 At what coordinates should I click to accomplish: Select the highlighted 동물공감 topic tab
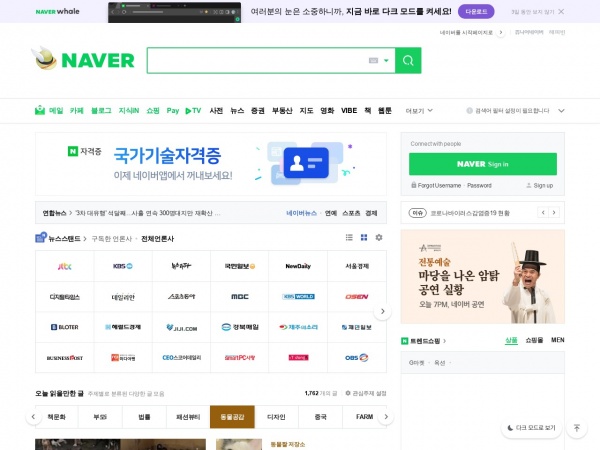coord(232,417)
